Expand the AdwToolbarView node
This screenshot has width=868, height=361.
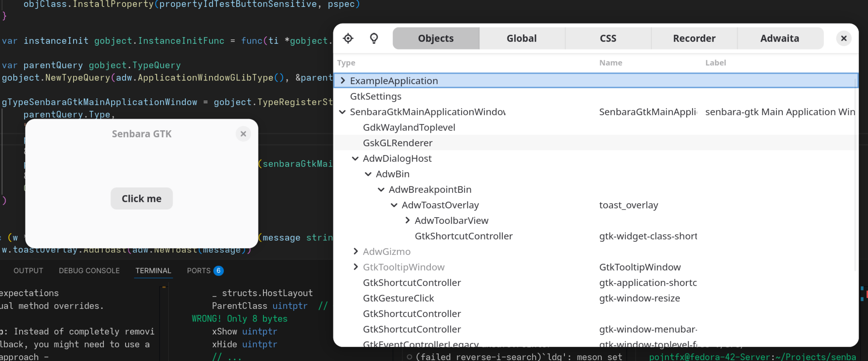tap(407, 220)
